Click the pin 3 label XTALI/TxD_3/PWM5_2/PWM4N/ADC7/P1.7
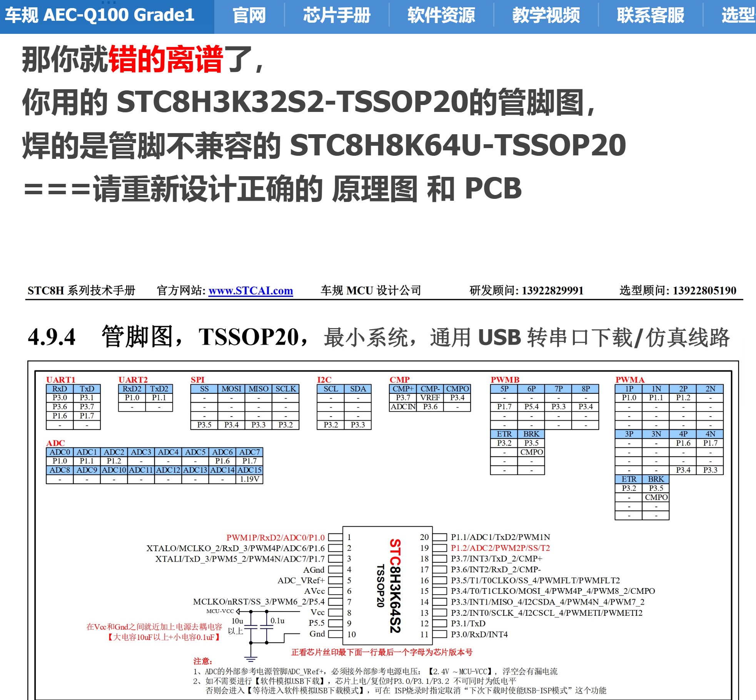 pos(240,559)
